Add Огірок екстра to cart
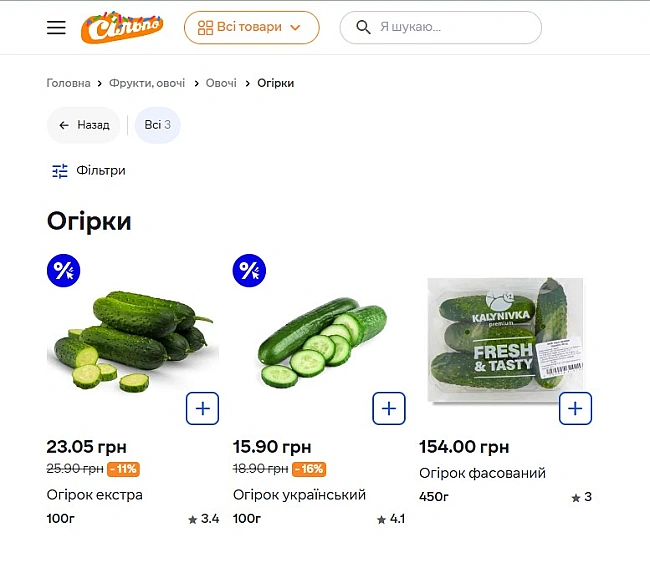650x568 pixels. click(x=202, y=408)
